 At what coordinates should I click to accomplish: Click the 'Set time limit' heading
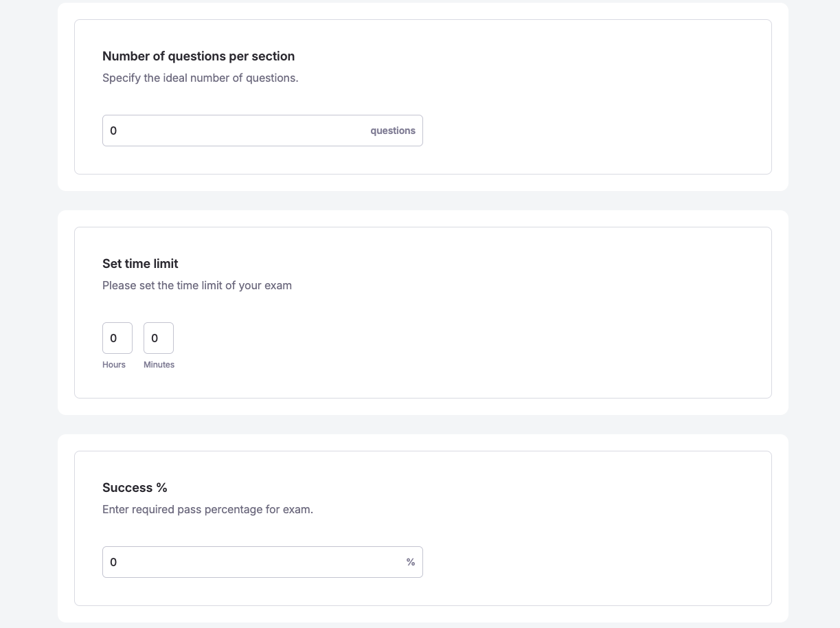point(140,264)
